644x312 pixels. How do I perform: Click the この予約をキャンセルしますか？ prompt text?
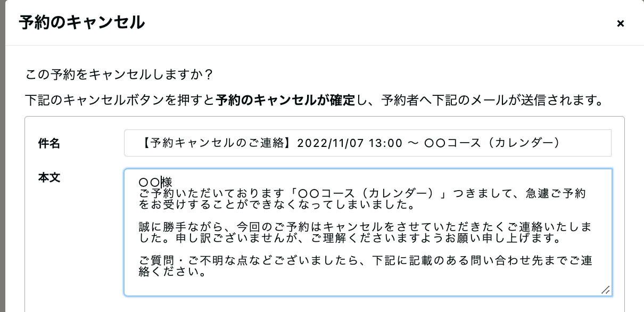point(119,75)
